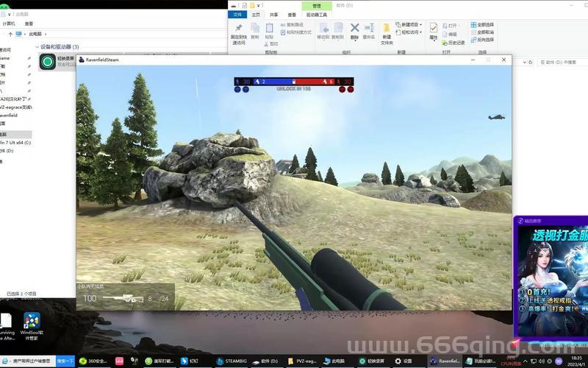588x368 pixels.
Task: Click the volume speaker tray icon
Action: [541, 361]
